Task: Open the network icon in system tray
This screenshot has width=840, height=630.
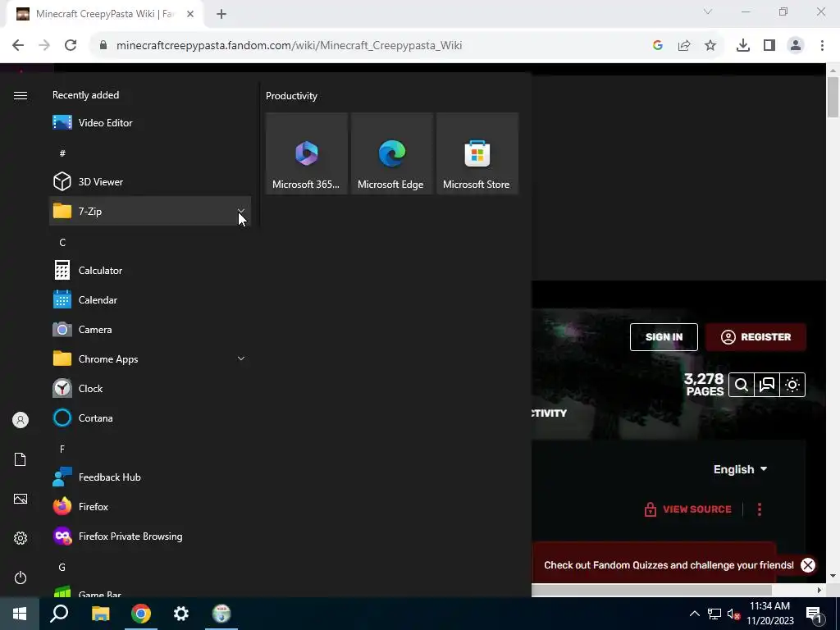Action: pos(714,614)
